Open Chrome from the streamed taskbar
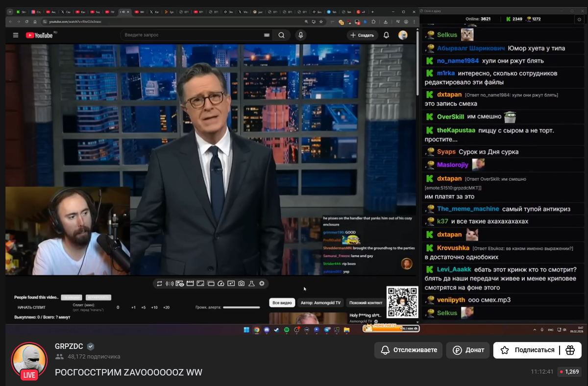 point(257,330)
